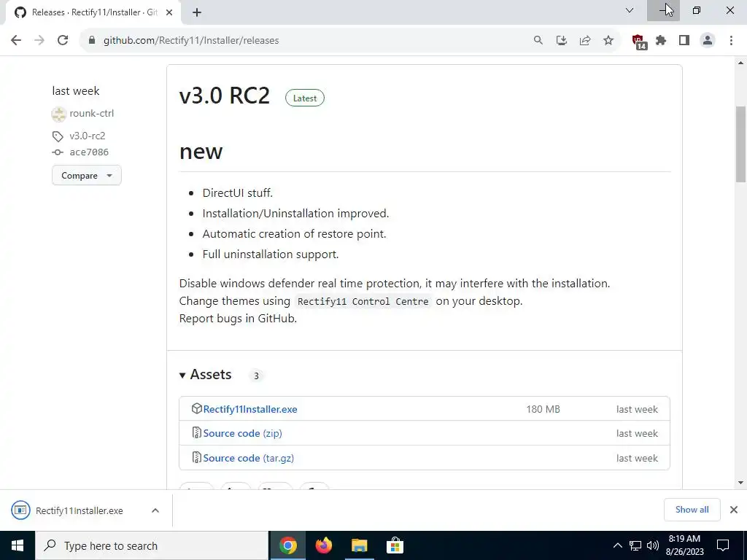Open a new tab with the plus button
The height and width of the screenshot is (560, 747).
tap(197, 12)
